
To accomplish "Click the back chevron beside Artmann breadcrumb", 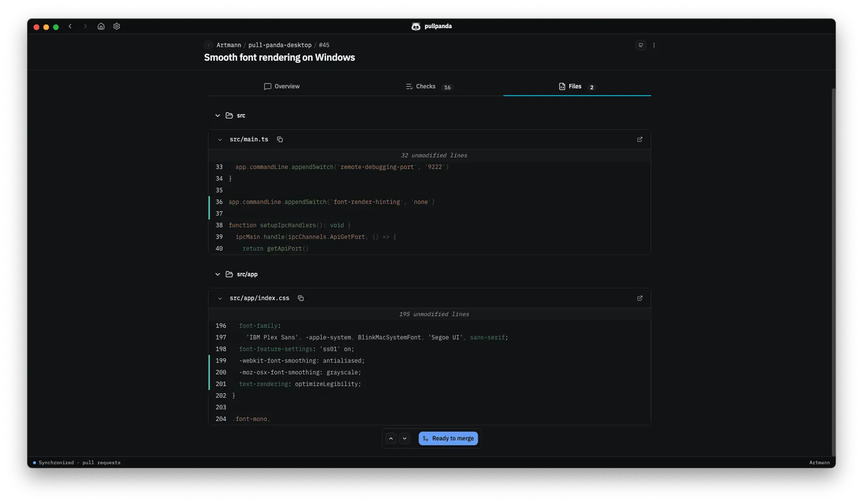I will coord(208,45).
